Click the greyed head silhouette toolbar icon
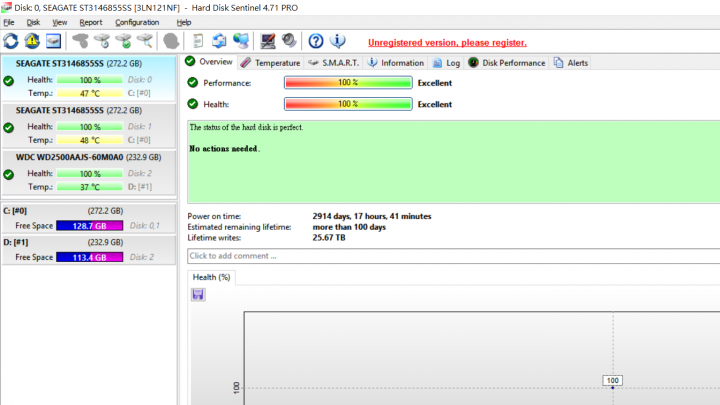Viewport: 720px width, 405px height. click(171, 41)
